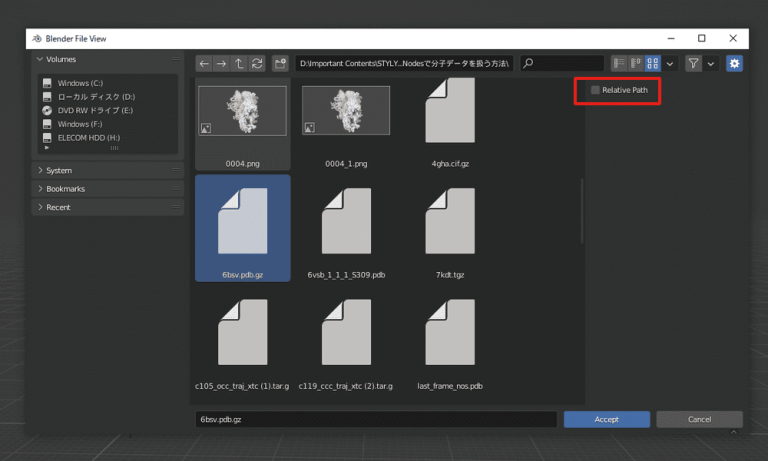Expand the Recent panel
768x461 pixels.
pyautogui.click(x=58, y=207)
